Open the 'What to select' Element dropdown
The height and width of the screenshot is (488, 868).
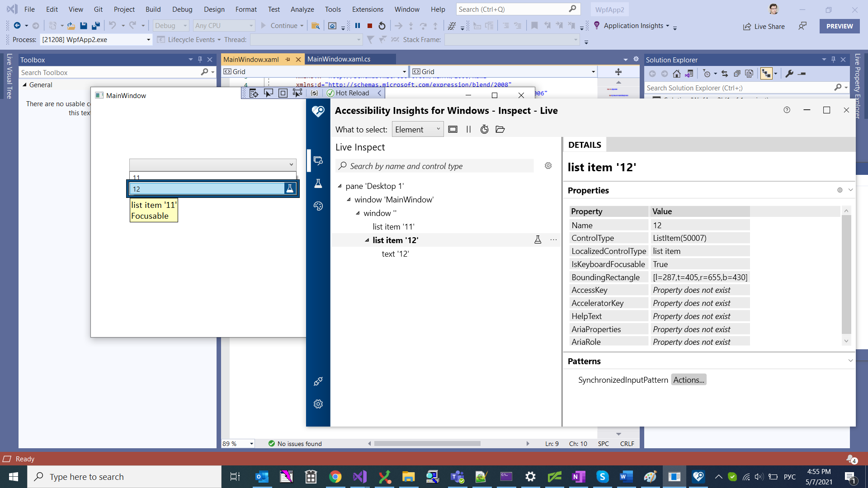(417, 129)
